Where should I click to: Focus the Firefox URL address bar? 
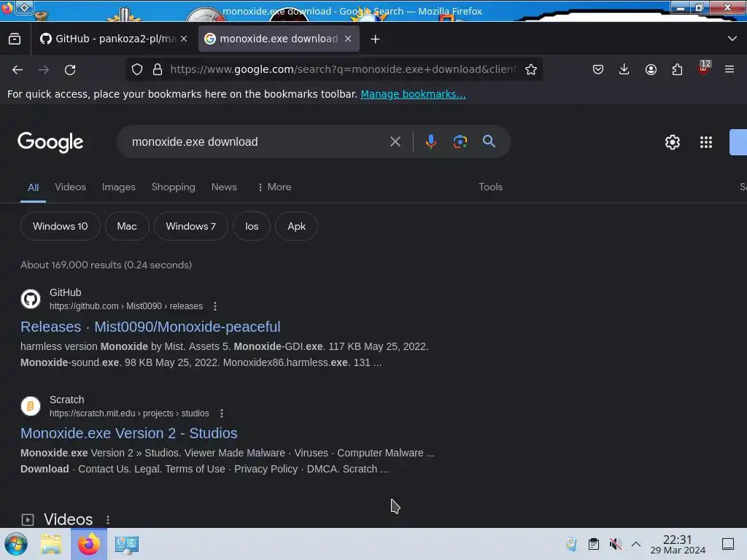click(x=343, y=69)
